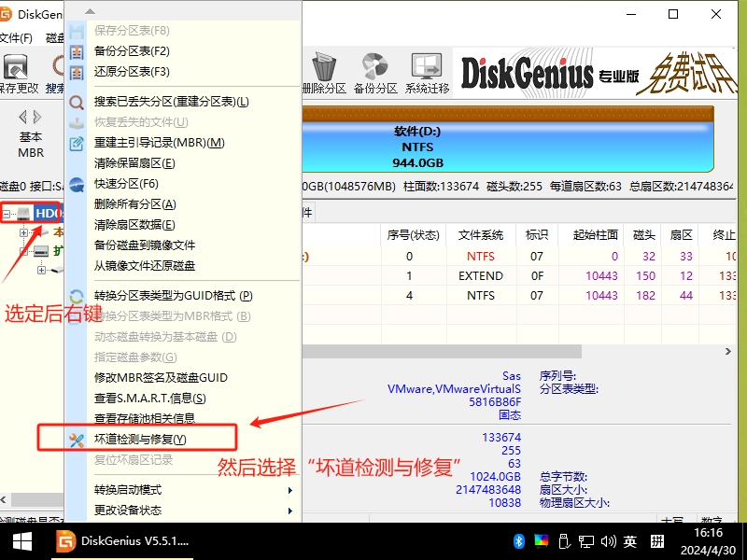
Task: Select the HD0 disk in tree
Action: (48, 213)
